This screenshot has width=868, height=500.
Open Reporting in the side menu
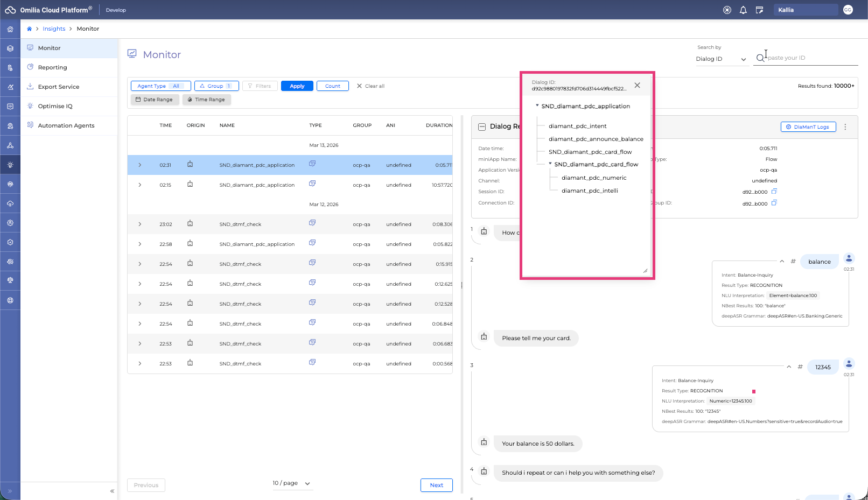point(52,68)
